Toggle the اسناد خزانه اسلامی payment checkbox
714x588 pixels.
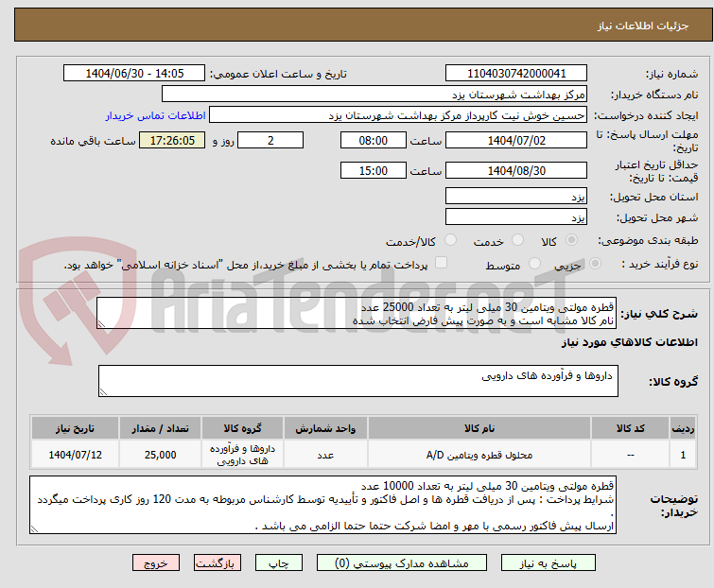[x=441, y=263]
